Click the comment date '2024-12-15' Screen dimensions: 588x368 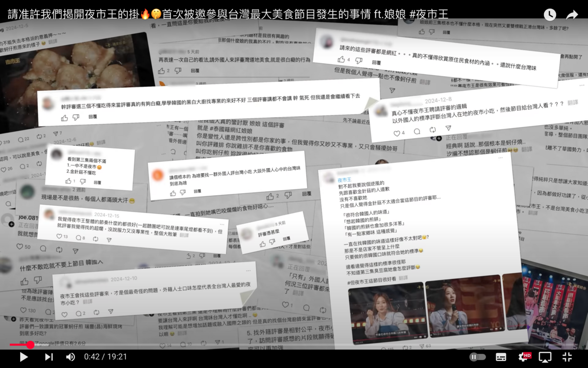(107, 215)
